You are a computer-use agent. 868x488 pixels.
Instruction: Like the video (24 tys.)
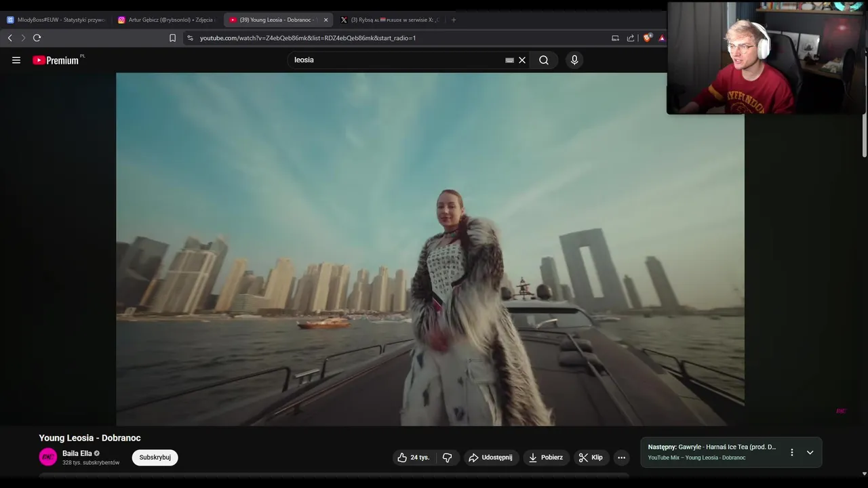(414, 457)
